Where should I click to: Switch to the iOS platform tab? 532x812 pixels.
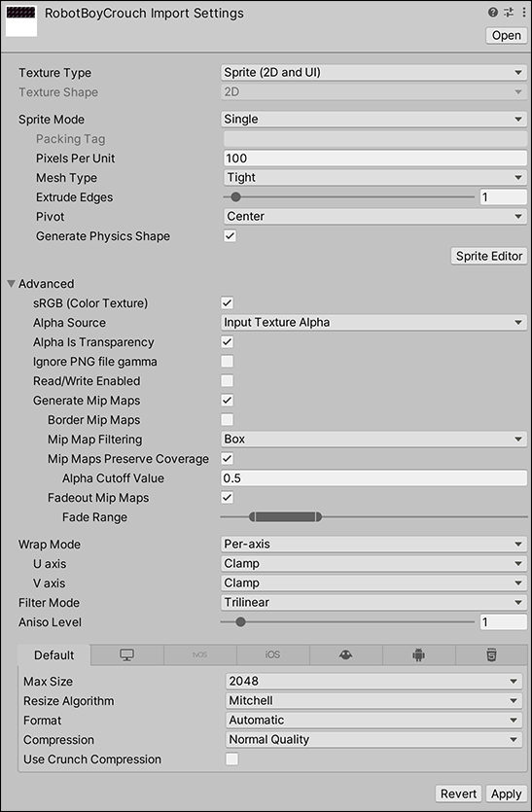point(272,654)
